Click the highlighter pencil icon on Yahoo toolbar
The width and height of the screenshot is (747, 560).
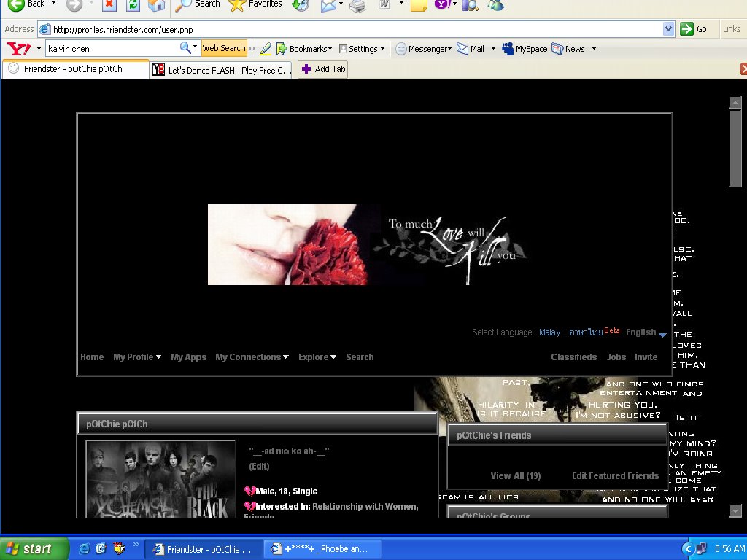coord(266,49)
